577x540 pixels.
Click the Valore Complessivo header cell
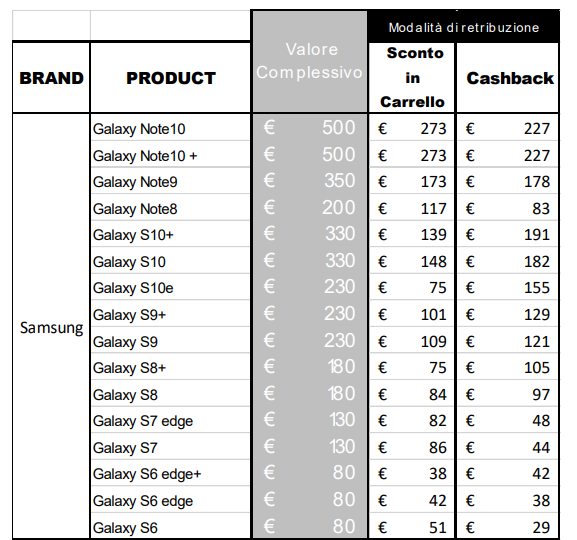[309, 61]
